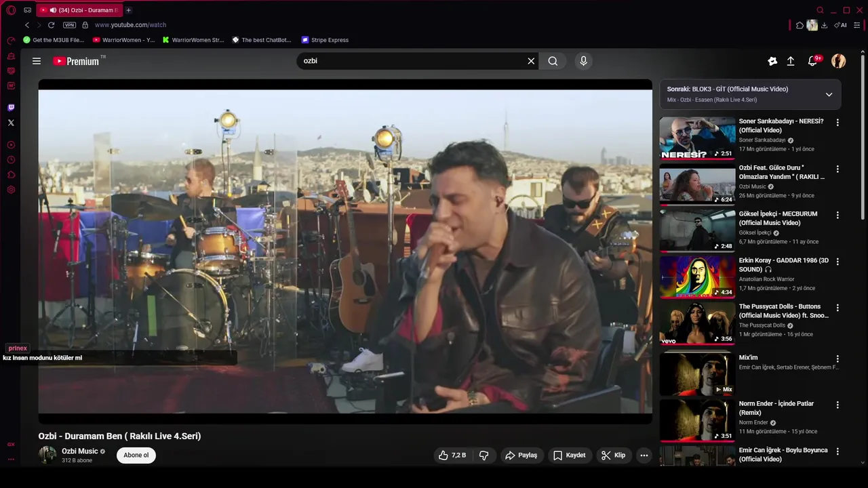This screenshot has height=488, width=868.
Task: Open the Ozbi Music channel name
Action: [80, 451]
